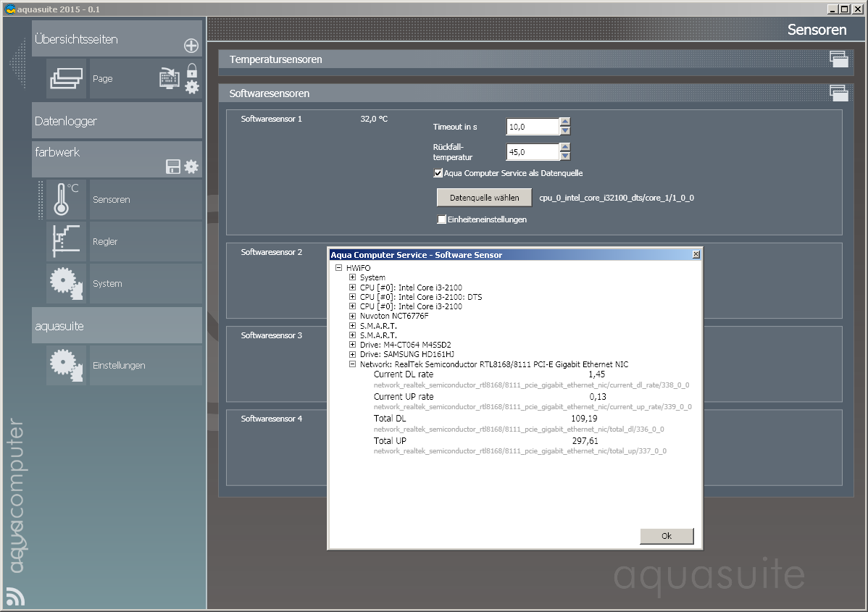Decrease the Rückfalltemperatur value
868x612 pixels.
point(564,156)
